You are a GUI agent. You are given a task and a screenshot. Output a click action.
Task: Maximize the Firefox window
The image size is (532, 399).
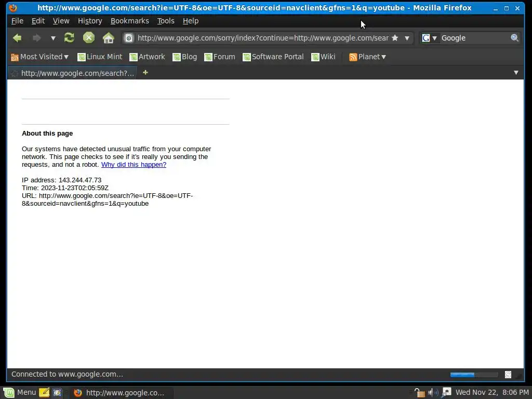507,8
